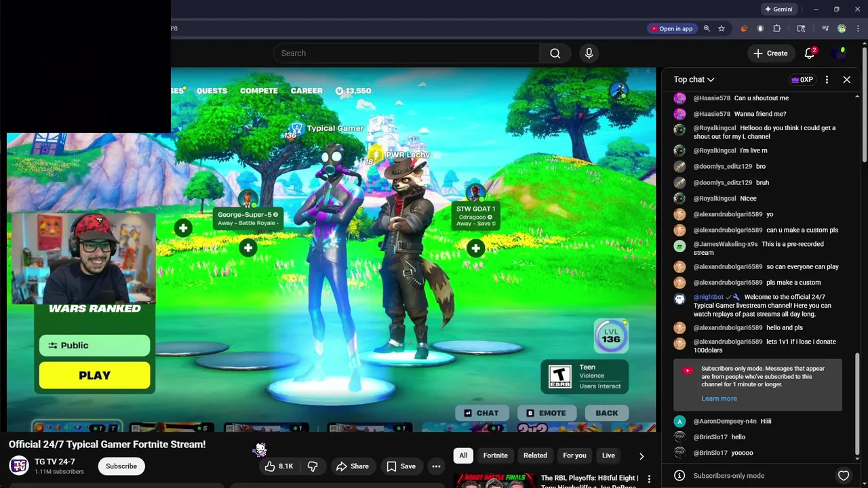
Task: Select the For you filter chip
Action: click(574, 455)
